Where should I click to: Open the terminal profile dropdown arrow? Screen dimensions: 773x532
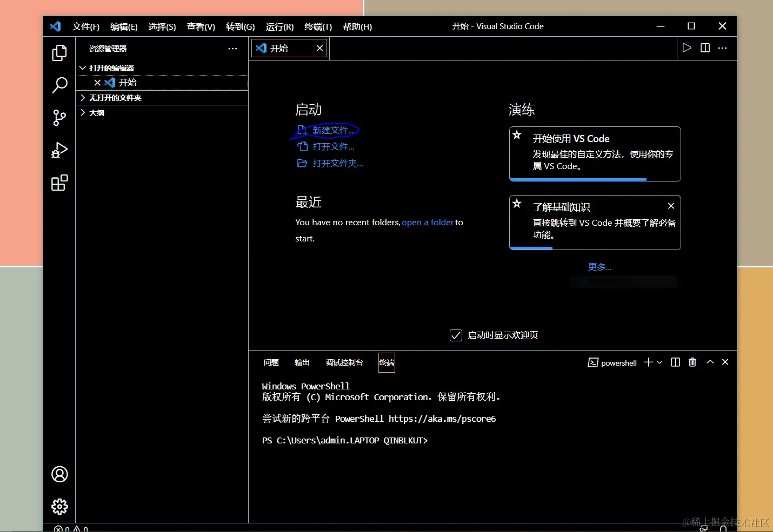click(x=659, y=362)
